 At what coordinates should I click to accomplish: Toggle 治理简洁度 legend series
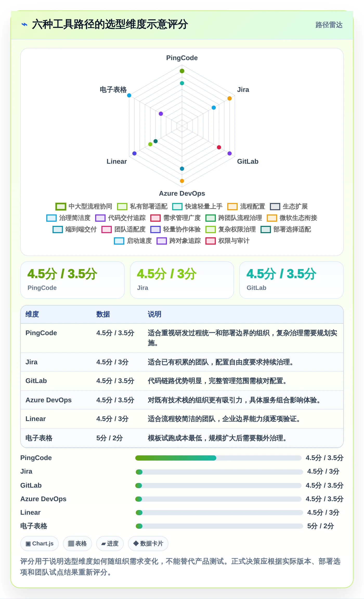[x=68, y=218]
